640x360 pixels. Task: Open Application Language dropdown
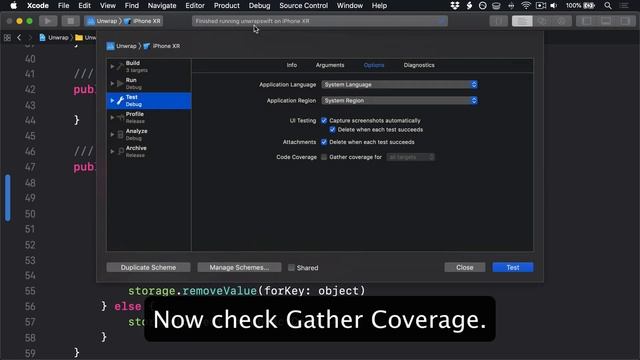400,84
